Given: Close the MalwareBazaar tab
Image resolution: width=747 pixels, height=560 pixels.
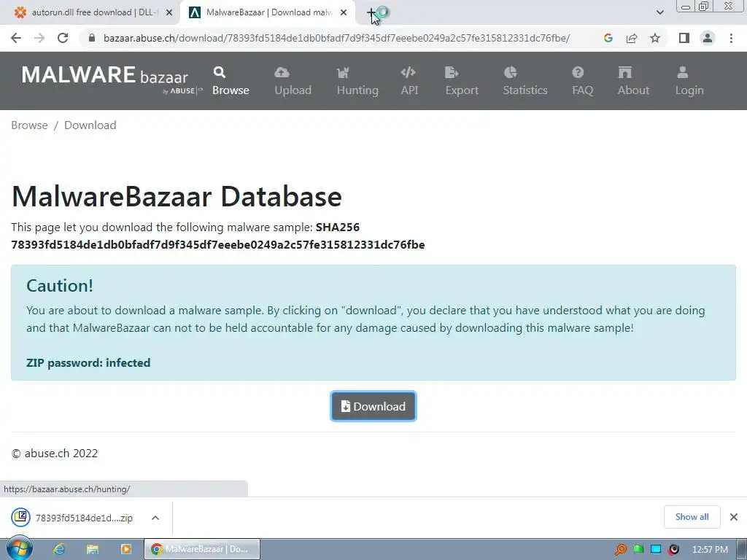Looking at the screenshot, I should 344,13.
